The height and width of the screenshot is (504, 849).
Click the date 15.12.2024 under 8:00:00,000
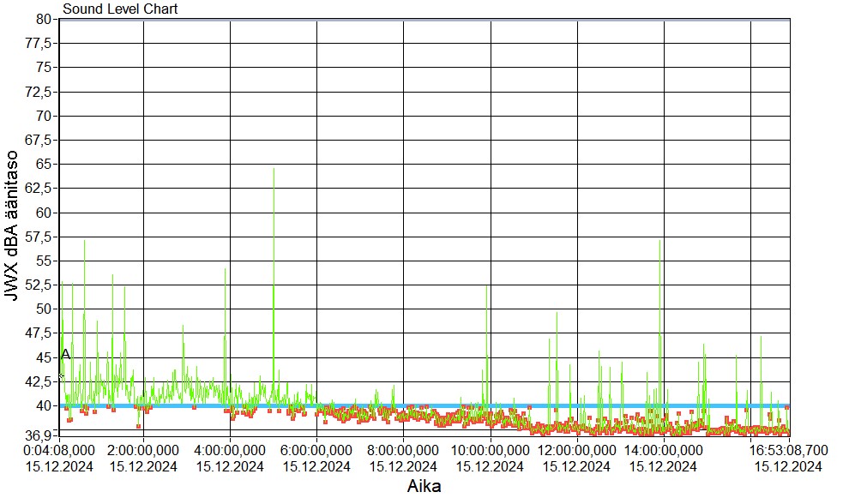(x=403, y=466)
